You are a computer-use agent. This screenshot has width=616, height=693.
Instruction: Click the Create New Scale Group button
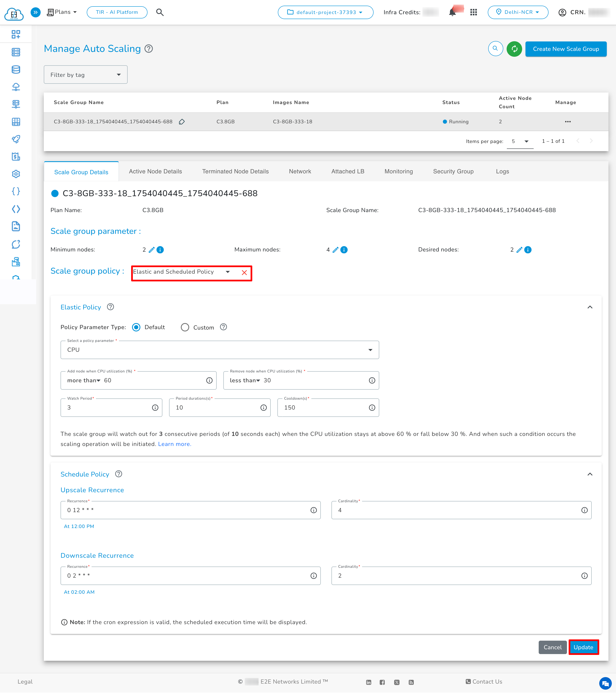[566, 49]
